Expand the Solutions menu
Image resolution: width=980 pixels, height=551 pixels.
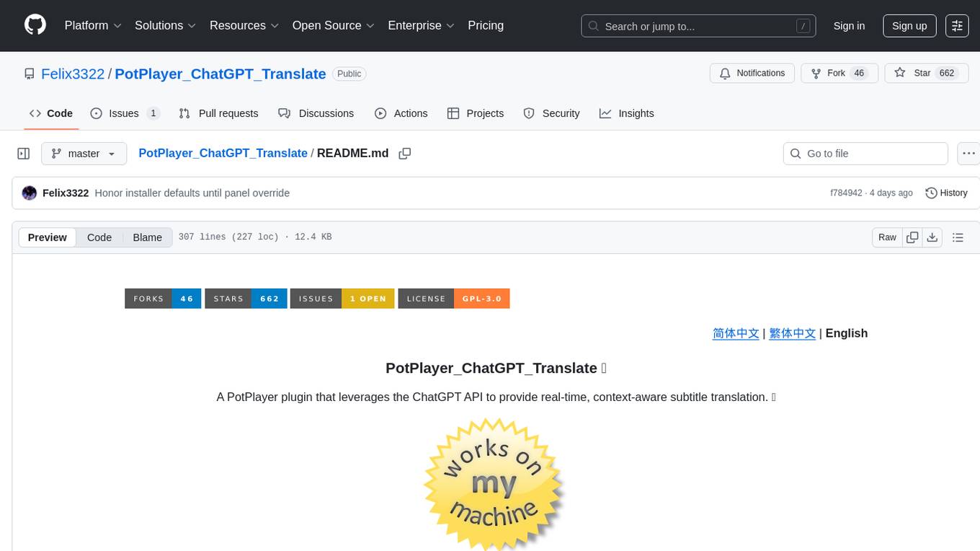pyautogui.click(x=166, y=25)
